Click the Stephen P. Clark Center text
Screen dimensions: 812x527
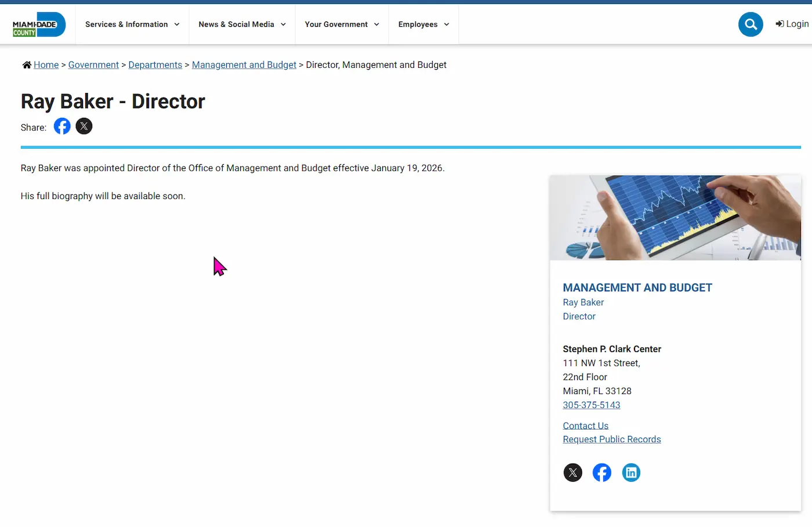(x=612, y=349)
